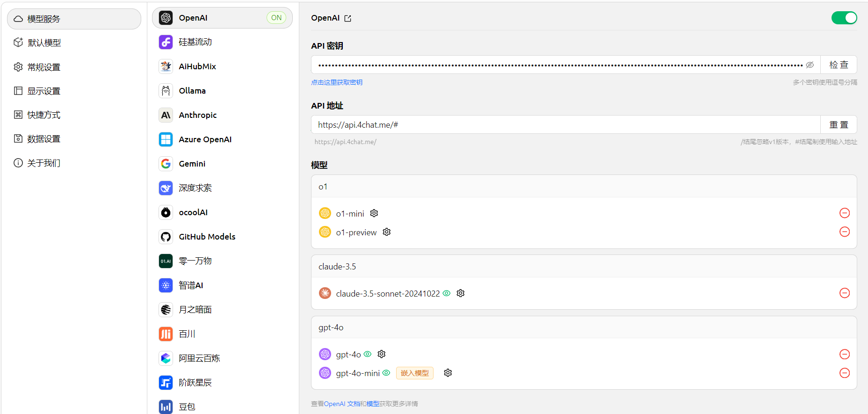Select the 月之暗面 provider
The height and width of the screenshot is (414, 868).
point(222,310)
